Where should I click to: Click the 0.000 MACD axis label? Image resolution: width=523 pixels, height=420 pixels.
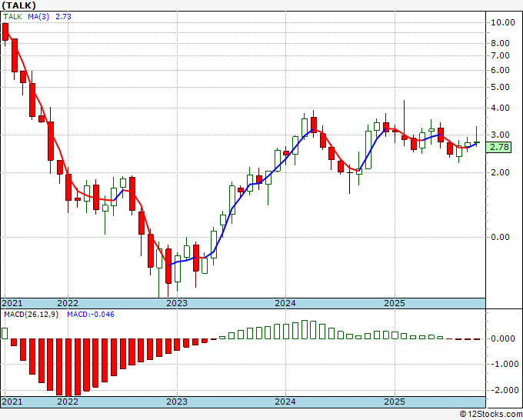click(503, 338)
